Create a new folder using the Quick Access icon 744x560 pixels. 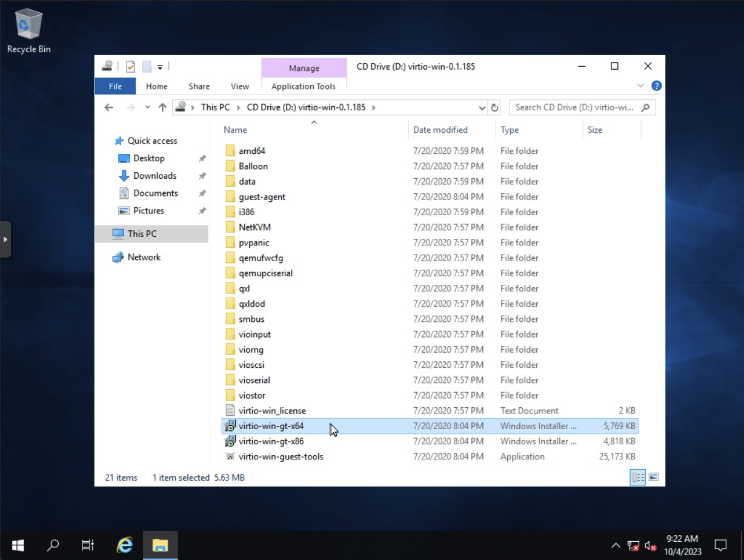(146, 66)
